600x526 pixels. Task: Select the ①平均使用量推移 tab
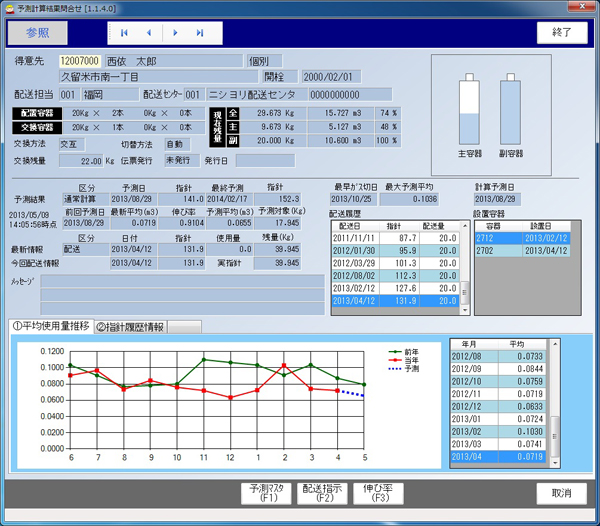51,326
